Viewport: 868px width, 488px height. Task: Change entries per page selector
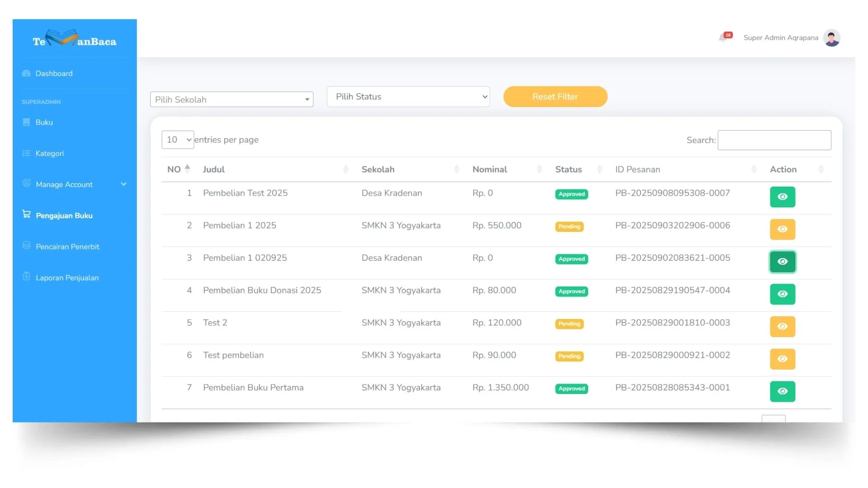click(x=178, y=140)
